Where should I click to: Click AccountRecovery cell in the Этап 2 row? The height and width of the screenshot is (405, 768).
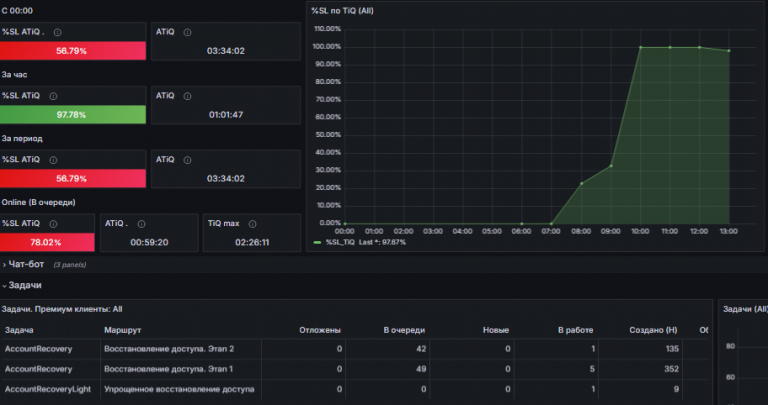[x=39, y=349]
